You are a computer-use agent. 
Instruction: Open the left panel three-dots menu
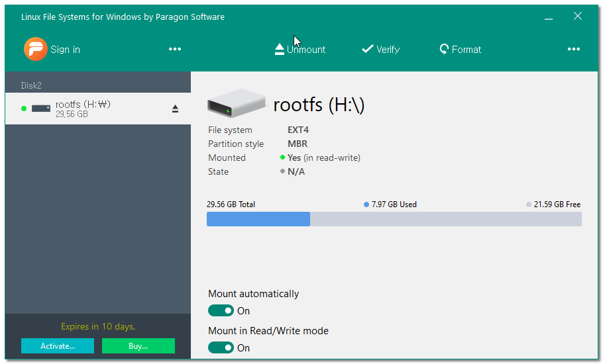(x=174, y=49)
